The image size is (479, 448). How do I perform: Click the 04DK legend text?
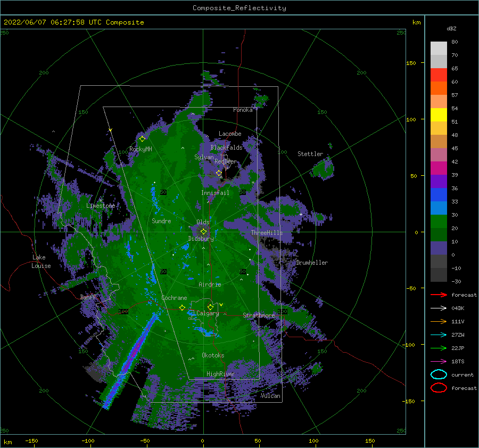pyautogui.click(x=458, y=308)
